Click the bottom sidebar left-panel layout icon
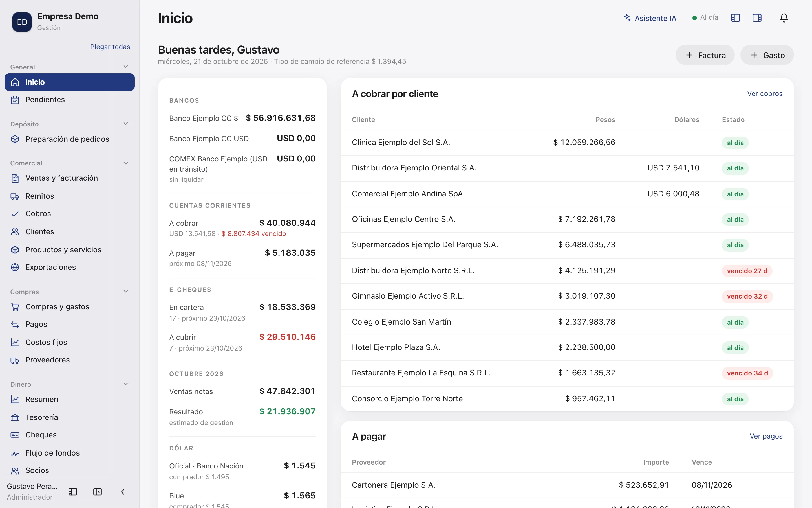 point(72,492)
